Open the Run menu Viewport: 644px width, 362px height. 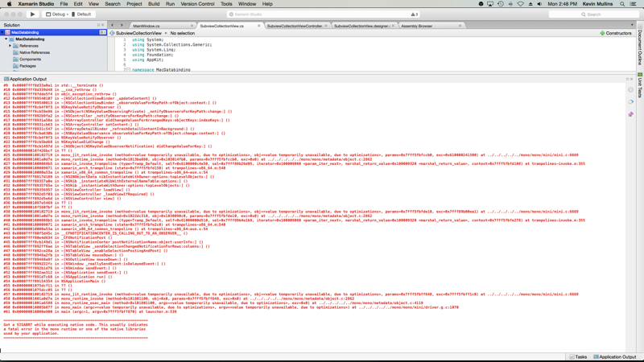pos(170,4)
